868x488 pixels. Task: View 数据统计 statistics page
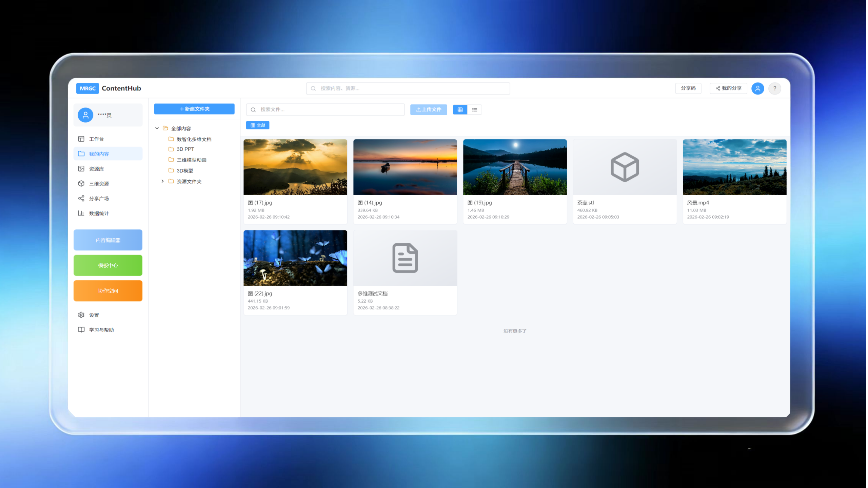[99, 214]
